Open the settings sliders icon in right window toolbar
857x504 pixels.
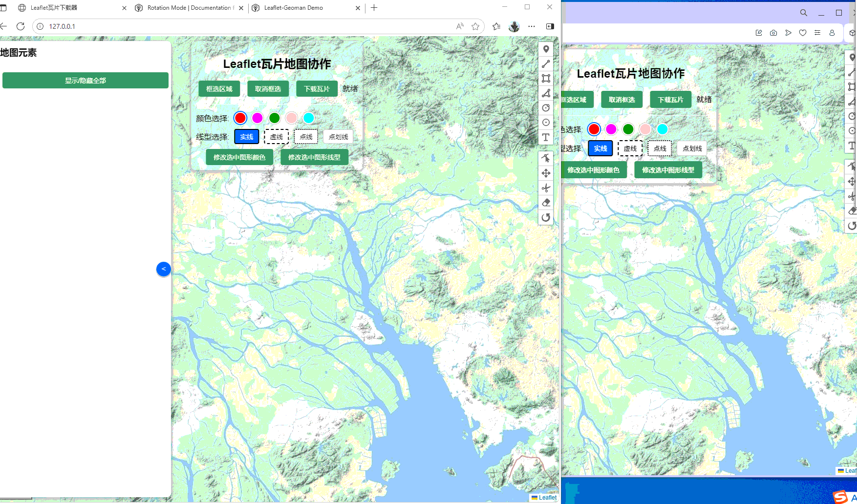pyautogui.click(x=817, y=33)
